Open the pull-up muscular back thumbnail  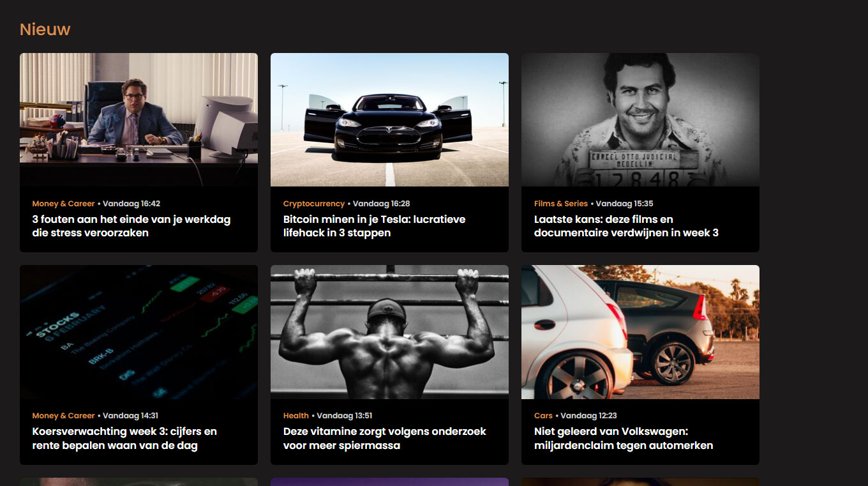pyautogui.click(x=389, y=332)
